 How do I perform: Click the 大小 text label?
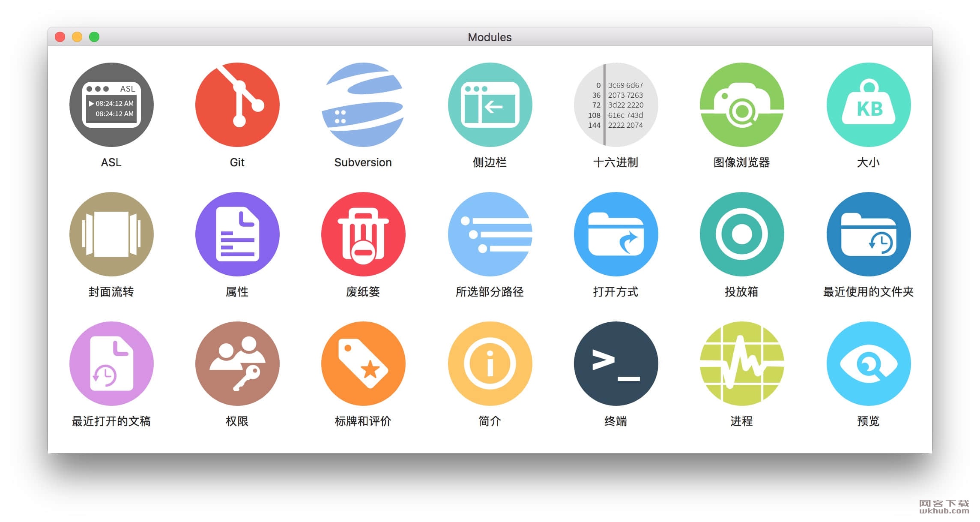[x=869, y=162]
